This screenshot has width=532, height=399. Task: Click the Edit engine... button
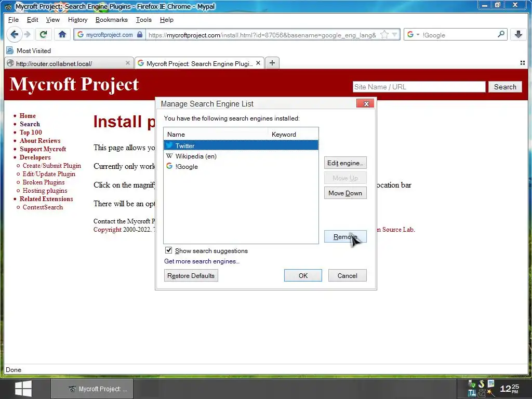(x=345, y=163)
